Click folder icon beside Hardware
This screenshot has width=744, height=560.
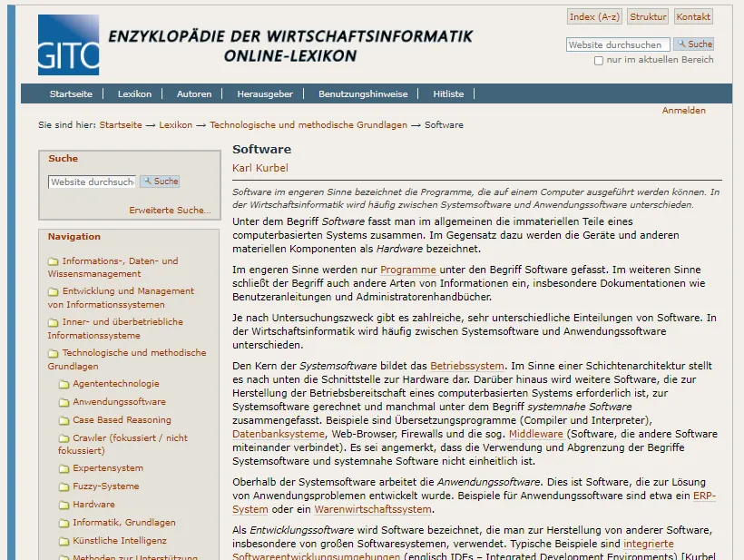[x=64, y=505]
